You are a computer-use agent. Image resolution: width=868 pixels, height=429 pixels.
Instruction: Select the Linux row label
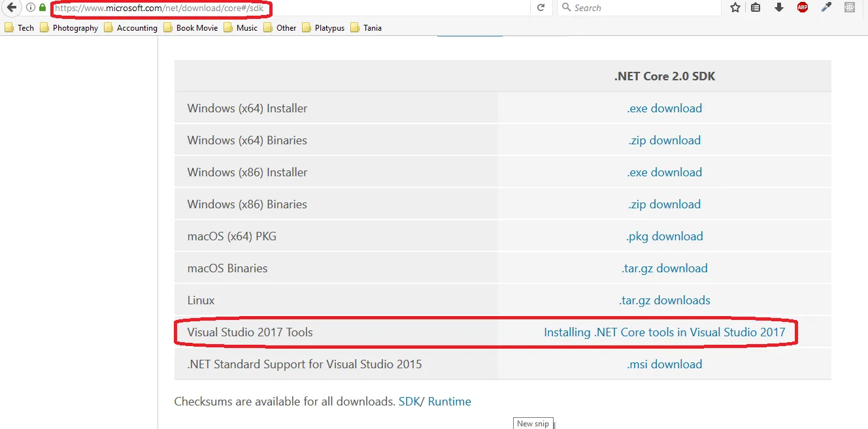pyautogui.click(x=201, y=300)
